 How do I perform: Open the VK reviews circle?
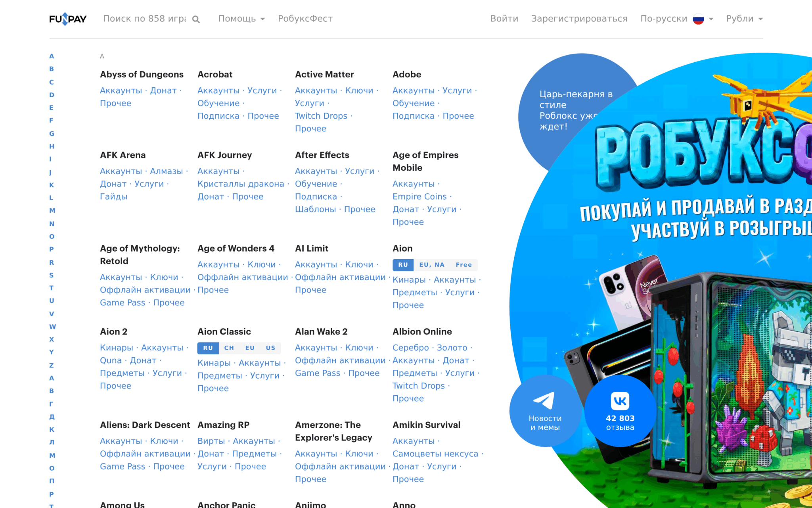tap(620, 411)
